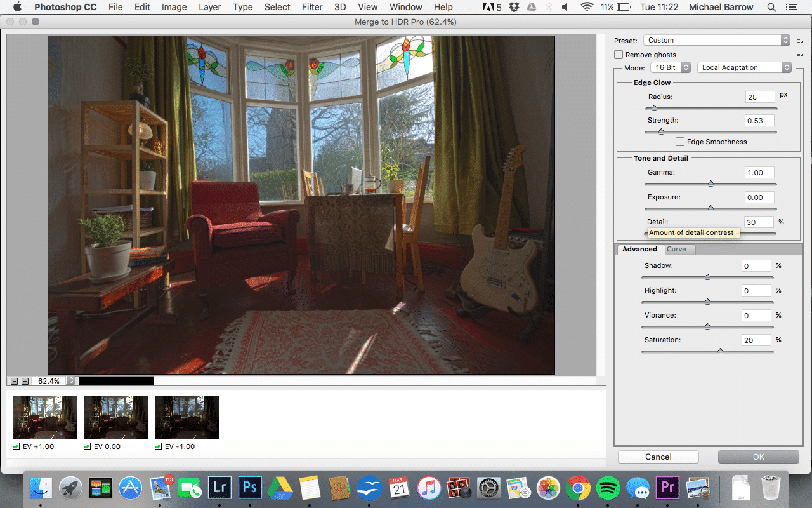Click the Vibrance value field

pyautogui.click(x=757, y=315)
